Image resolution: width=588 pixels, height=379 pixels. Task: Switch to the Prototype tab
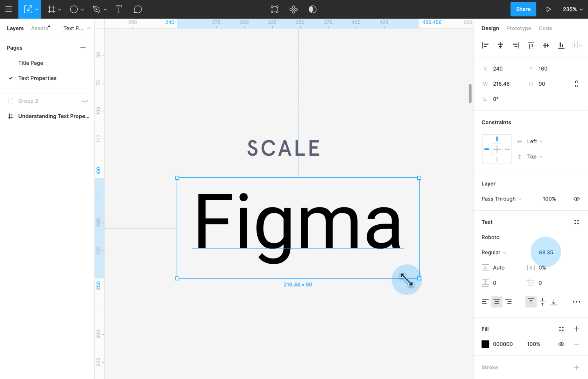coord(518,28)
